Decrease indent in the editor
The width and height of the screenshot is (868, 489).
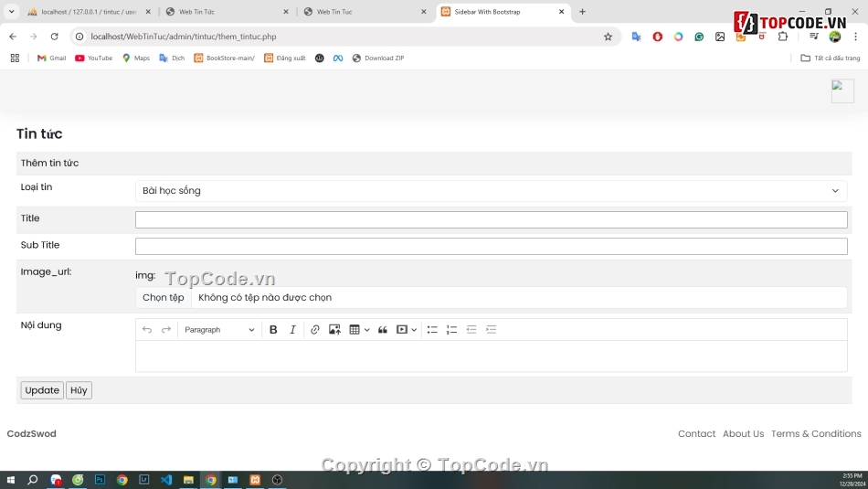coord(471,330)
